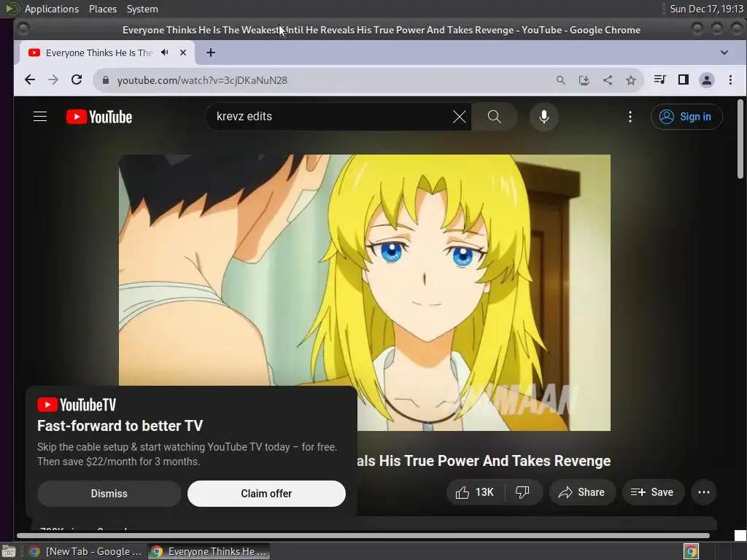This screenshot has height=560, width=747.
Task: Dismiss the YouTube TV offer
Action: click(109, 494)
